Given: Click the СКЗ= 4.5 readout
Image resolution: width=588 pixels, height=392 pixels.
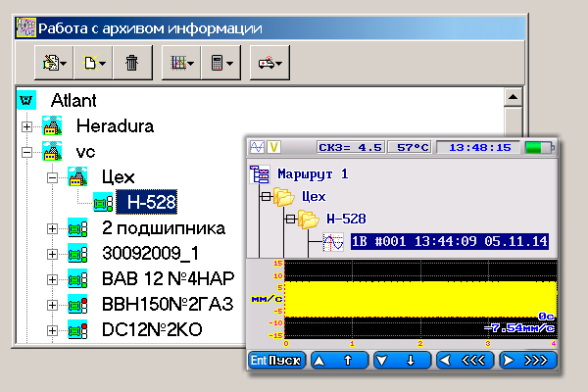Looking at the screenshot, I should coord(350,147).
